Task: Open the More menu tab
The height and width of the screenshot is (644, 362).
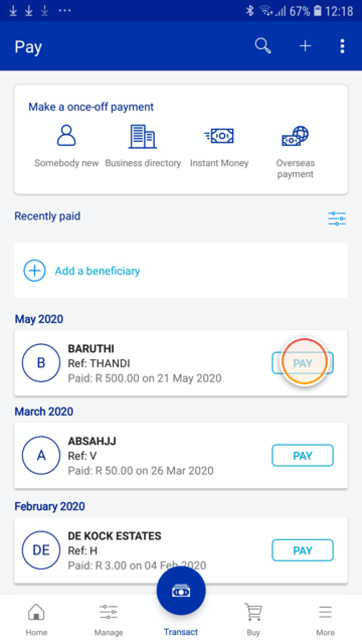Action: point(325,619)
